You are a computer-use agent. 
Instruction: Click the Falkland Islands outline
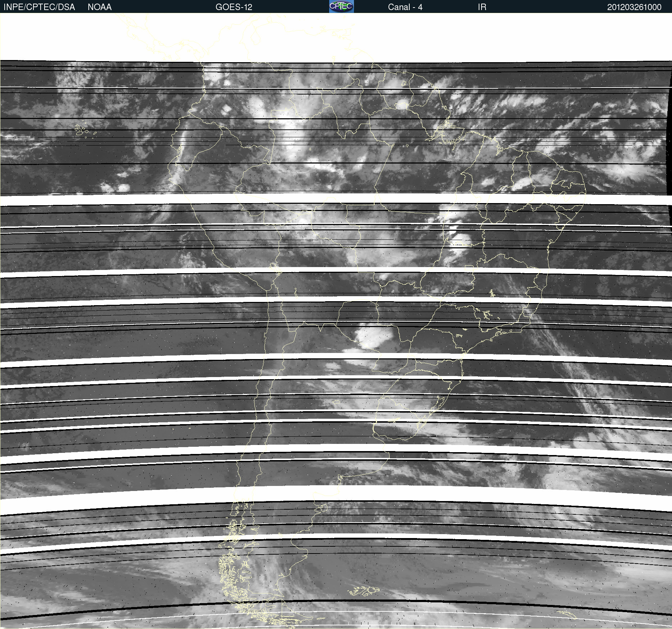(x=364, y=590)
